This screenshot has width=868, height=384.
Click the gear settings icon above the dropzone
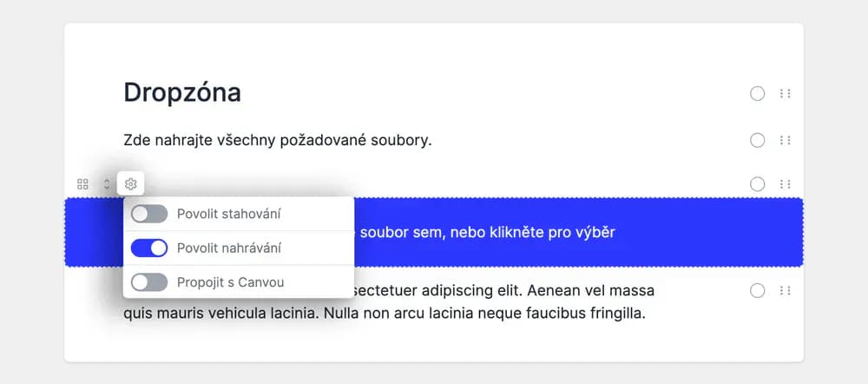[131, 184]
